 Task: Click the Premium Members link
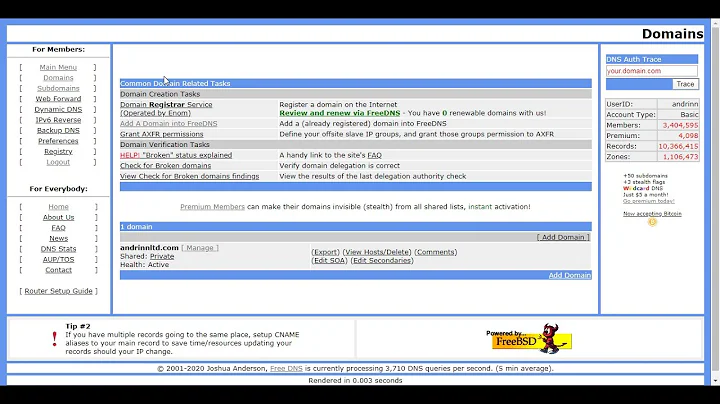tap(212, 207)
